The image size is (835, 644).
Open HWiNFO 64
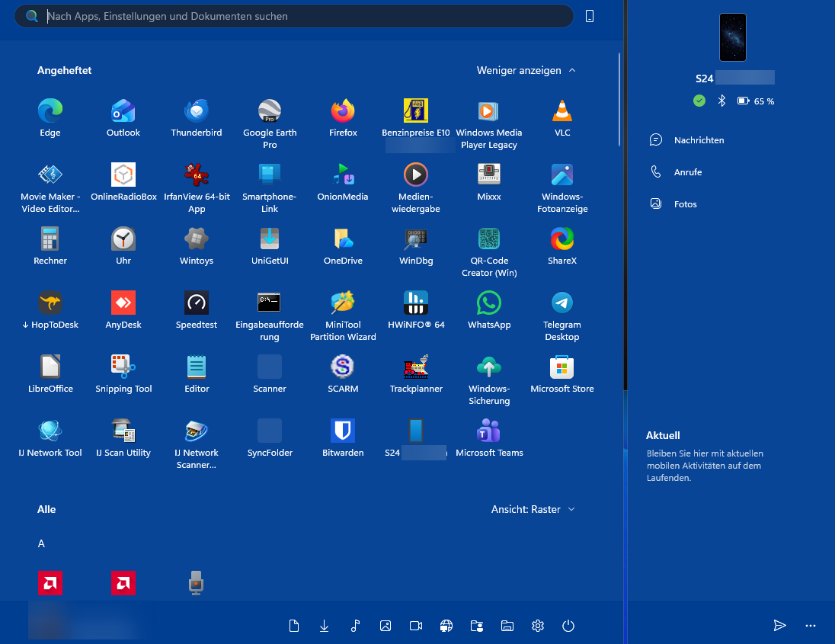click(x=416, y=310)
